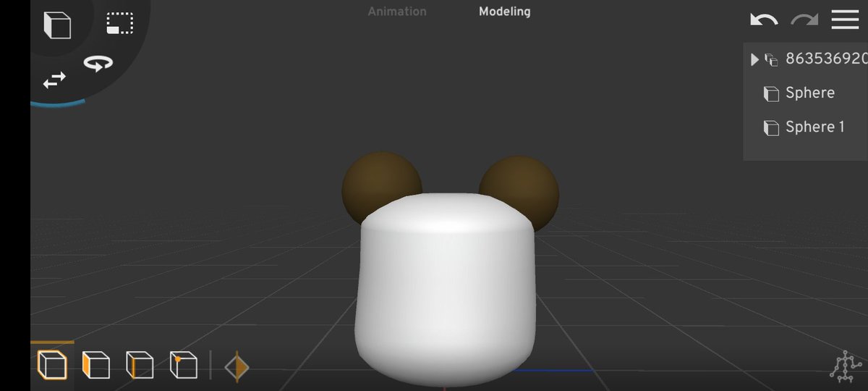Tap the diamond keyframe icon
This screenshot has width=868, height=391.
[237, 367]
